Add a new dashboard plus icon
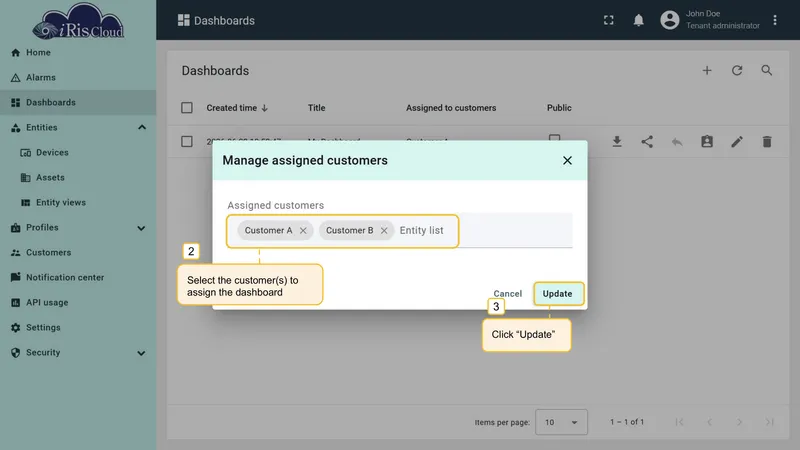This screenshot has height=450, width=800. tap(707, 70)
